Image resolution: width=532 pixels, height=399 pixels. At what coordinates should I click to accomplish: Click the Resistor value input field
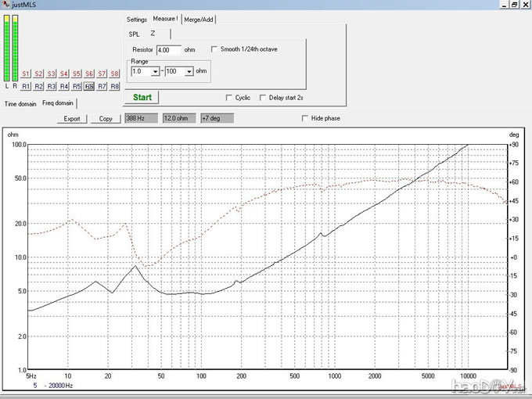(x=168, y=49)
